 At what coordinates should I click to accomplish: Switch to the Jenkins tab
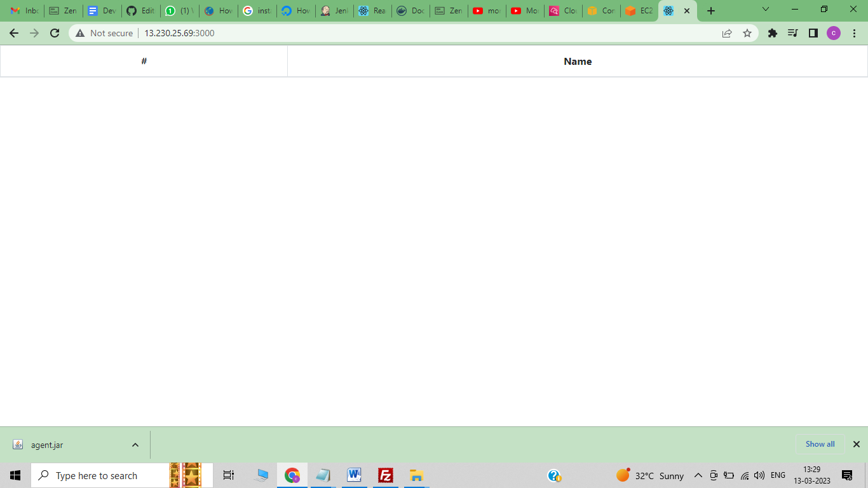pyautogui.click(x=335, y=11)
